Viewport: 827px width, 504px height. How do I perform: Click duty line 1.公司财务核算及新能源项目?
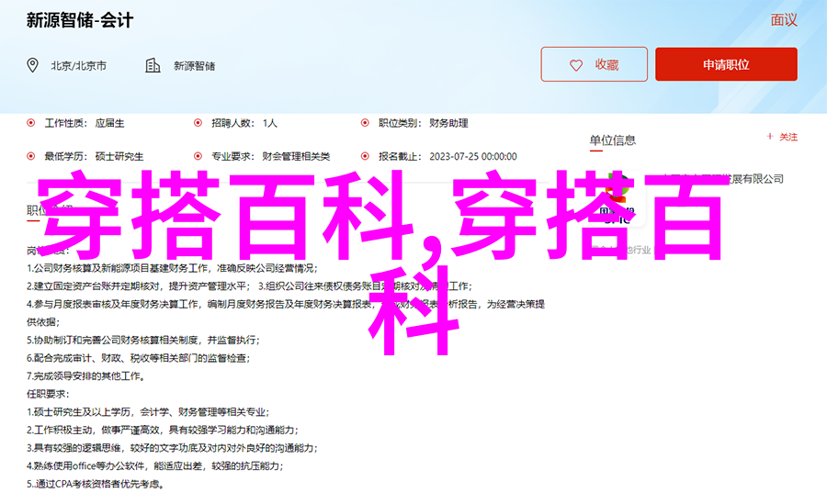[173, 268]
